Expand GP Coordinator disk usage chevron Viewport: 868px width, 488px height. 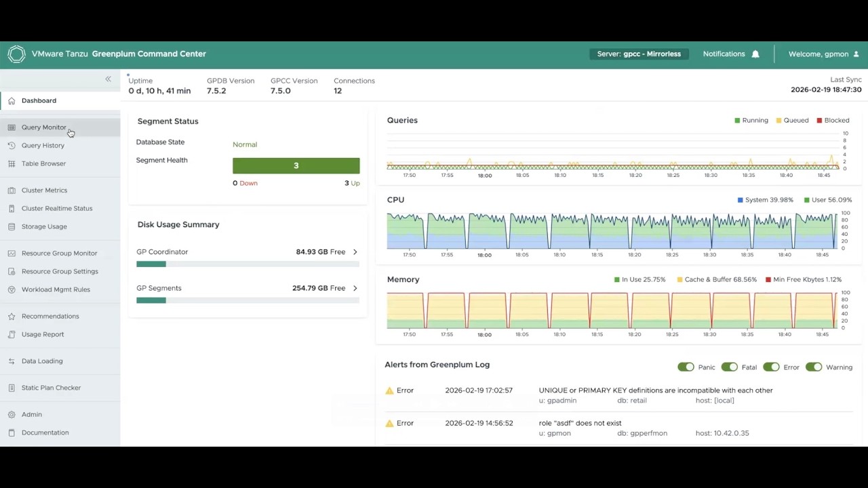click(355, 252)
